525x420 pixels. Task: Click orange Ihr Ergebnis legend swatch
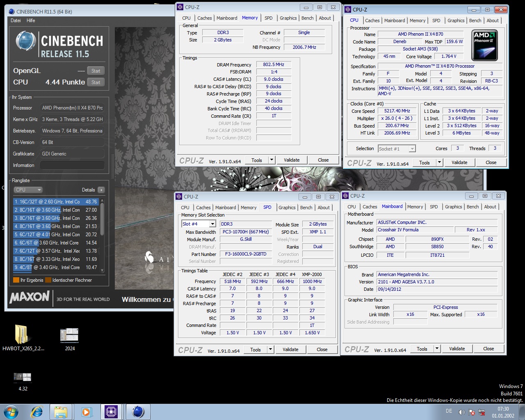pyautogui.click(x=16, y=280)
